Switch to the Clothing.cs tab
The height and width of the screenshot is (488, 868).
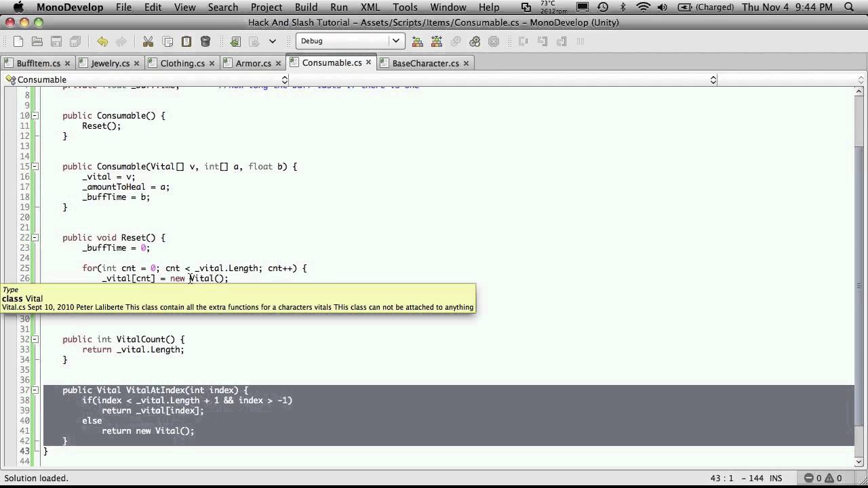(182, 63)
